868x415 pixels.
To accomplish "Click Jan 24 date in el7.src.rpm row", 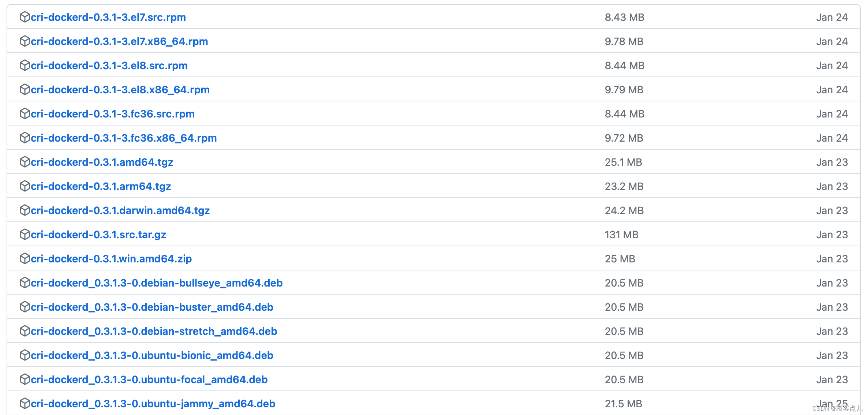I will pos(832,17).
